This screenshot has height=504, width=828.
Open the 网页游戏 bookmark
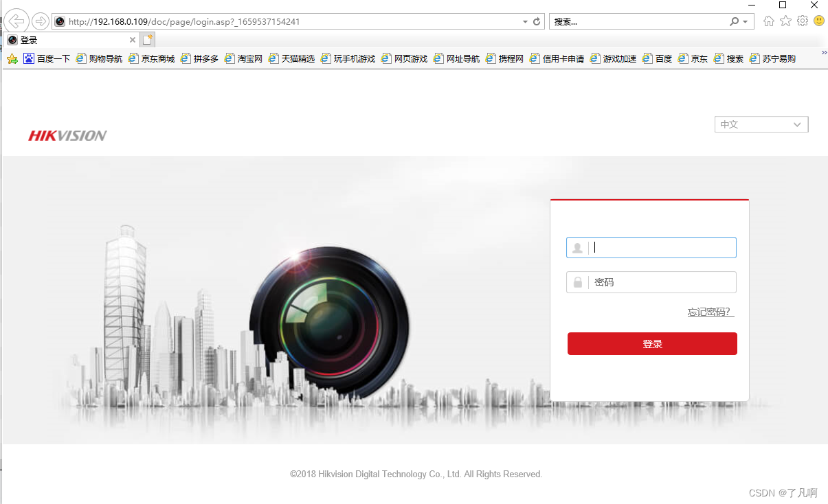404,59
